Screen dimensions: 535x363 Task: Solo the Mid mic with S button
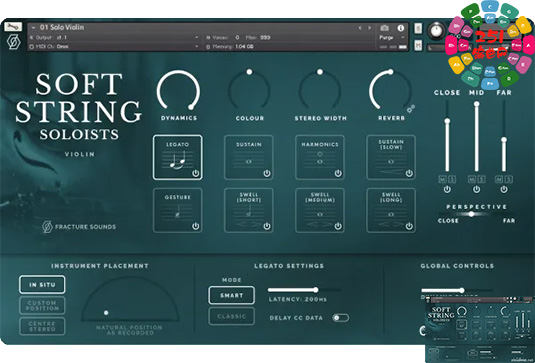pos(481,179)
